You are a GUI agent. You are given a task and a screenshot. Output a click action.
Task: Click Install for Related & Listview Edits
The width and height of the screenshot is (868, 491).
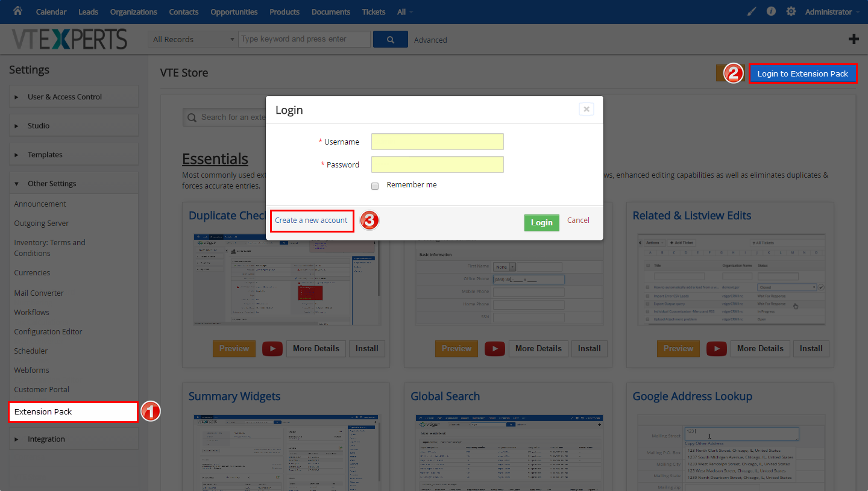(811, 348)
